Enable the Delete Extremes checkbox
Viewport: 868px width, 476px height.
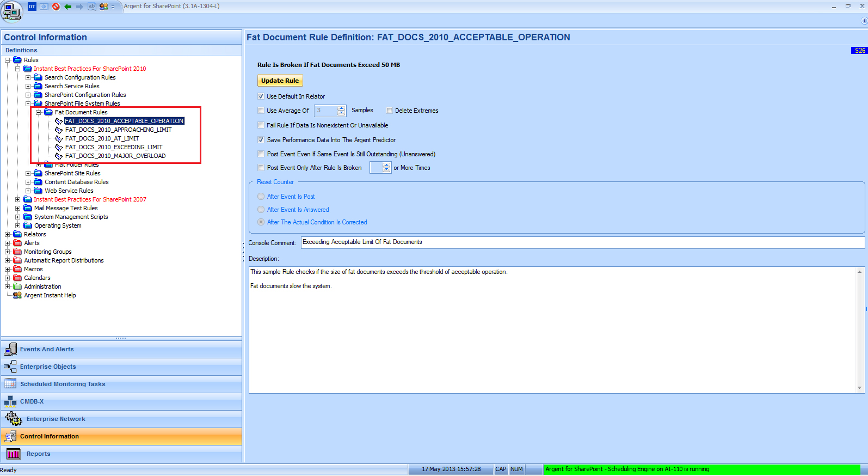(390, 111)
